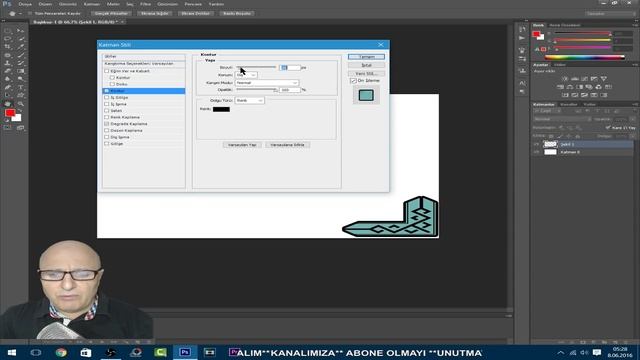Select the Zoom tool in toolbox

coord(20,104)
